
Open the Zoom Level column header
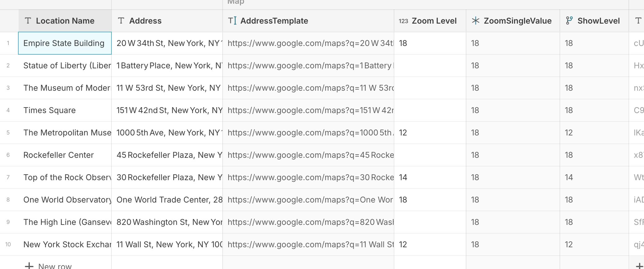tap(430, 21)
